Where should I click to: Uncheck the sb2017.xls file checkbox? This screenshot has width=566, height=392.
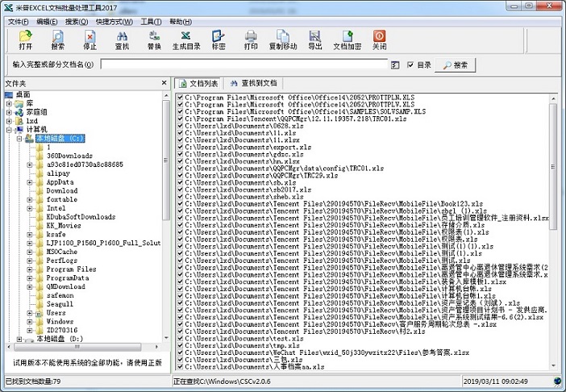(181, 190)
